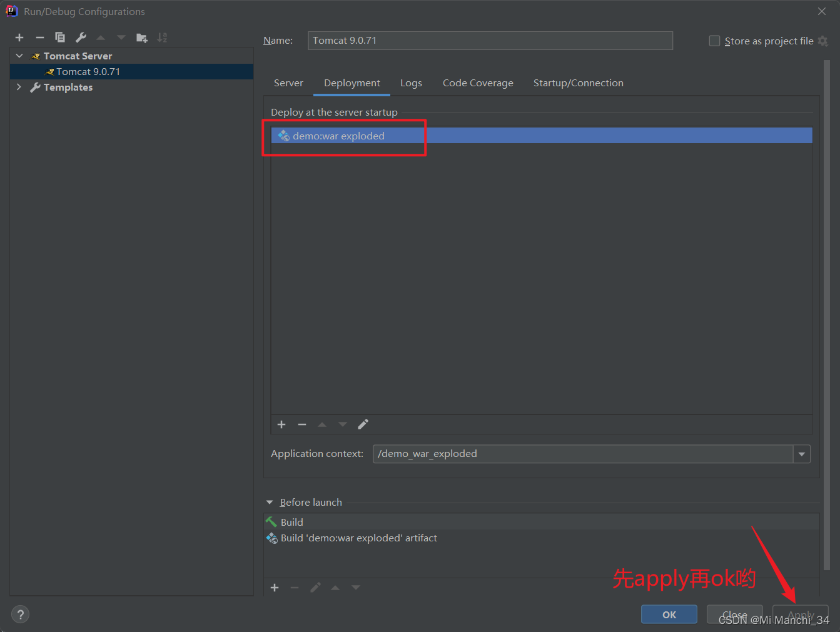Move deployment artifact down
Viewport: 840px width, 632px height.
[x=343, y=424]
